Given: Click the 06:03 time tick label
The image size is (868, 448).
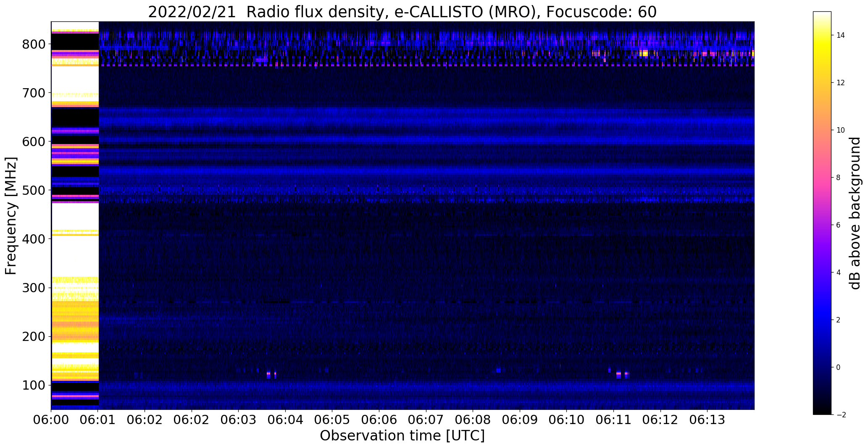Looking at the screenshot, I should click(x=239, y=420).
